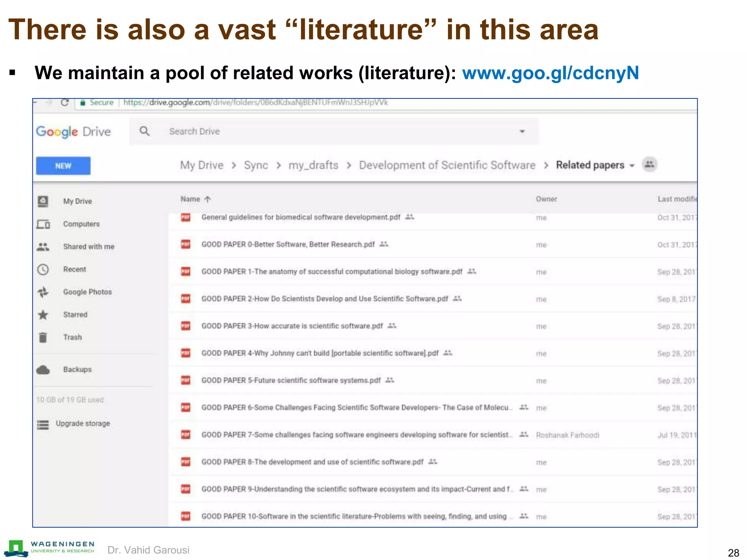Click PDF icon of GOOD PAPER 2
Image resolution: width=747 pixels, height=560 pixels.
coord(186,299)
